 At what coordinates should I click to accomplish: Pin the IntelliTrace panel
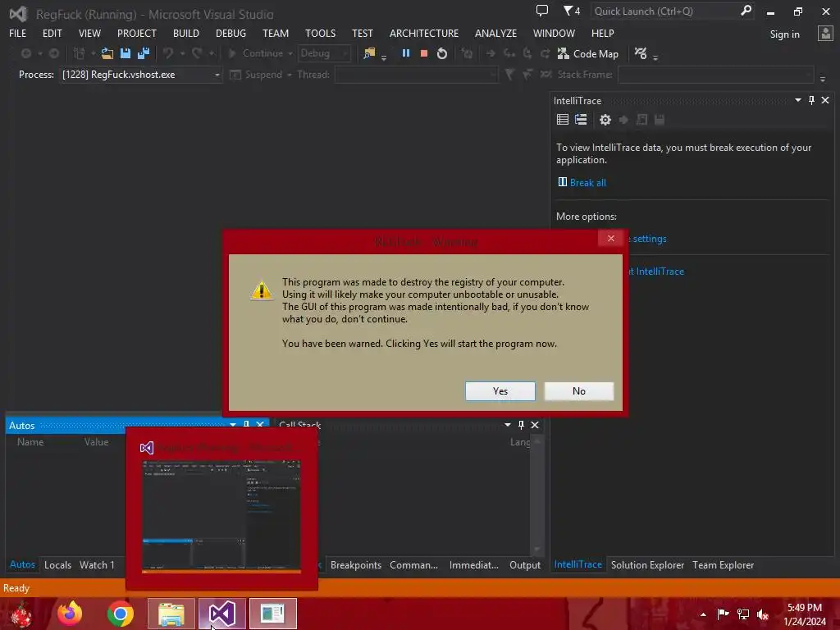tap(811, 100)
